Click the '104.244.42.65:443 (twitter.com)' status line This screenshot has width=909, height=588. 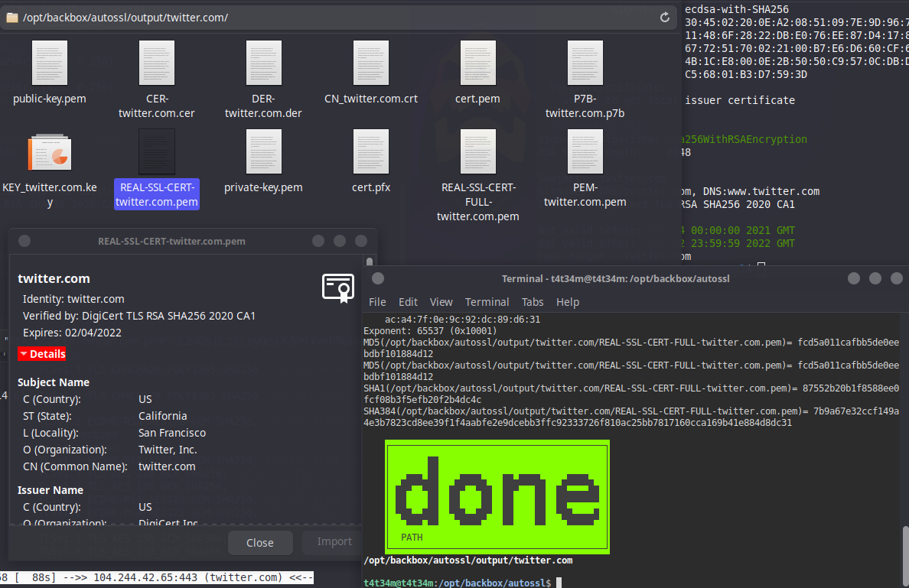tap(188, 577)
